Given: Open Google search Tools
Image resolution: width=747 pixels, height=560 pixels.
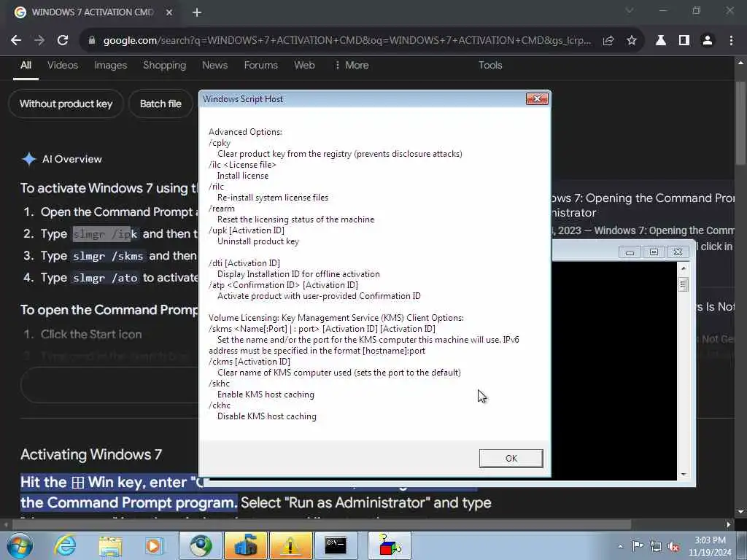Looking at the screenshot, I should click(x=490, y=65).
